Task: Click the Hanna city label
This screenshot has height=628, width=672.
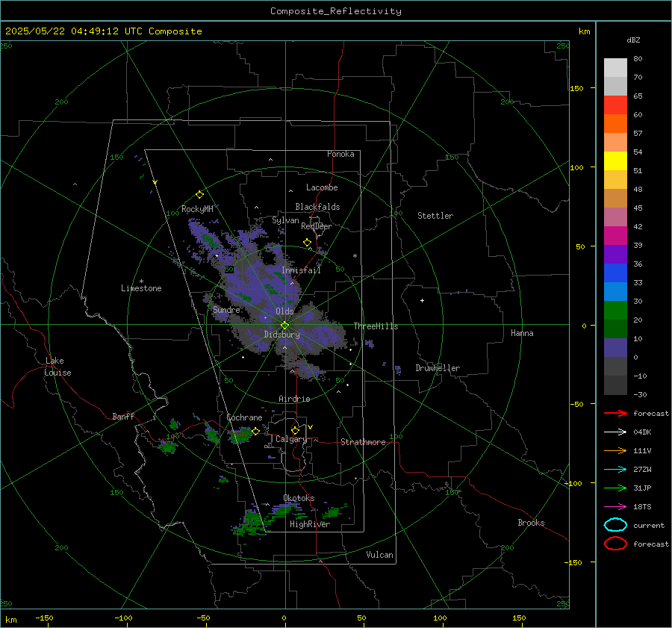Action: [522, 333]
